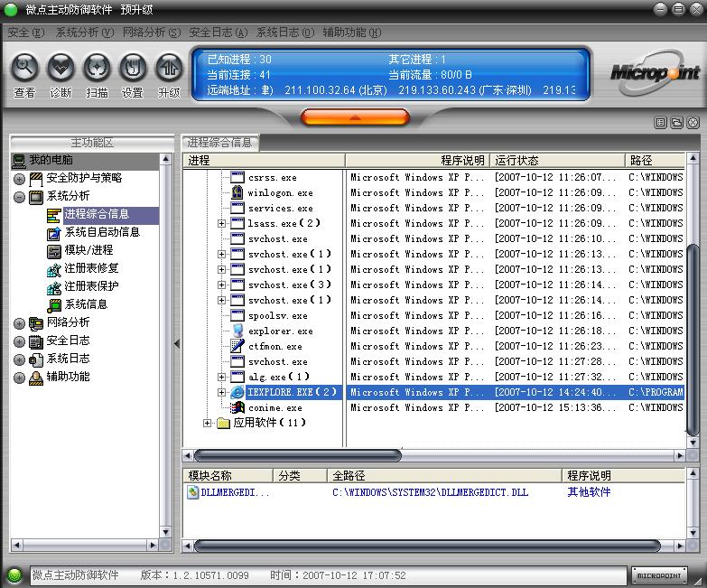Sort by the 运行状态 column header
707x588 pixels.
click(557, 160)
